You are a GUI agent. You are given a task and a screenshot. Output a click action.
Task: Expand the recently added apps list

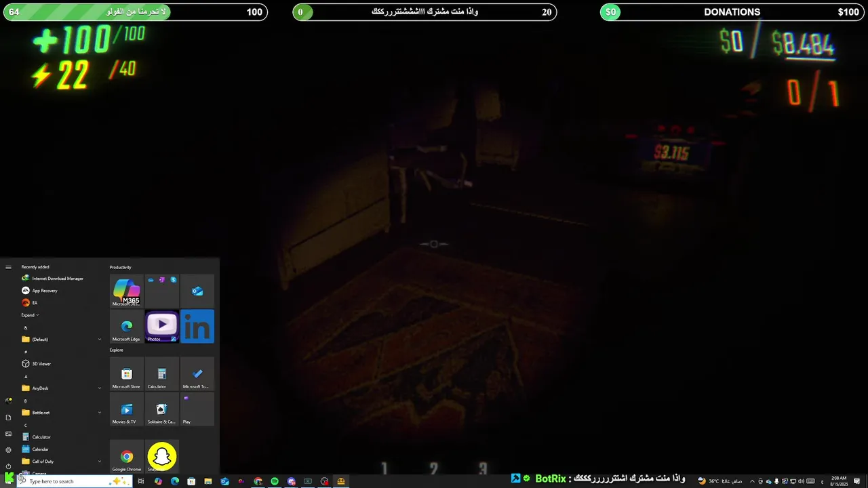(x=30, y=315)
